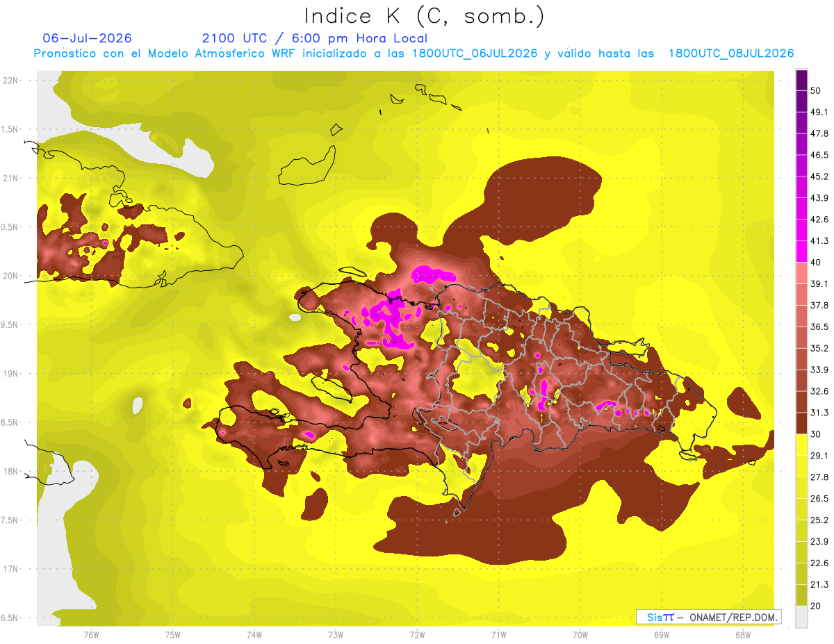Viewport: 834px width, 644px height.
Task: Click the 22N latitude axis label
Action: click(11, 80)
